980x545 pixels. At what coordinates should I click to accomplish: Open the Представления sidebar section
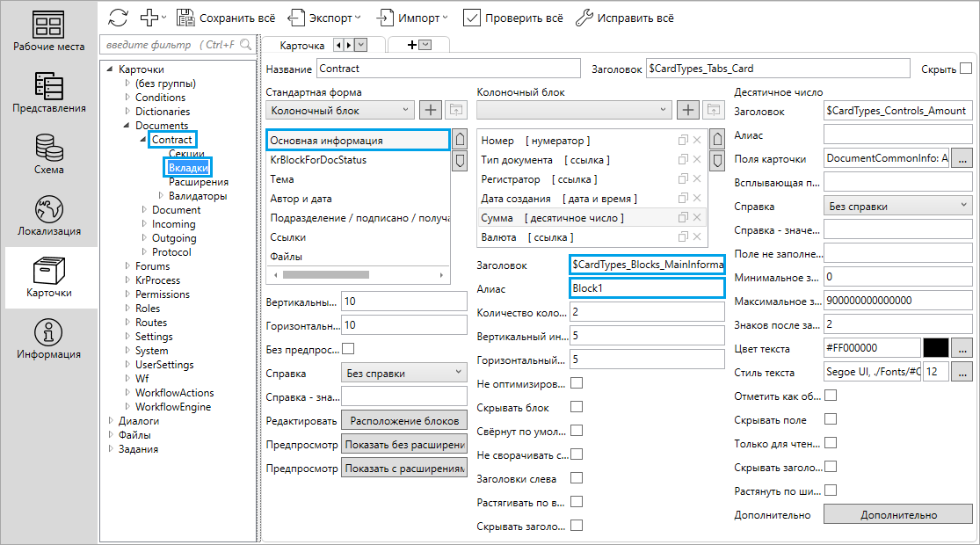(49, 93)
